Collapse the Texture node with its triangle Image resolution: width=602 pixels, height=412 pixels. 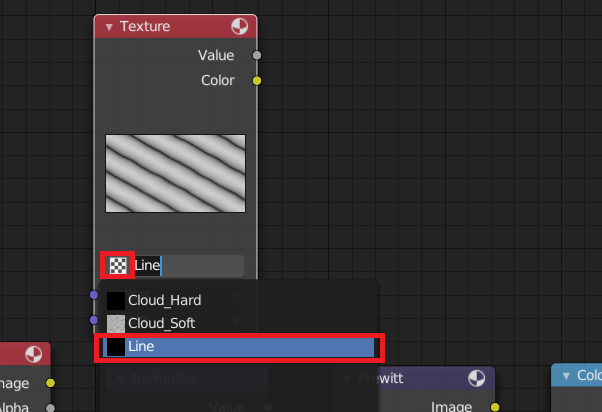pos(109,27)
